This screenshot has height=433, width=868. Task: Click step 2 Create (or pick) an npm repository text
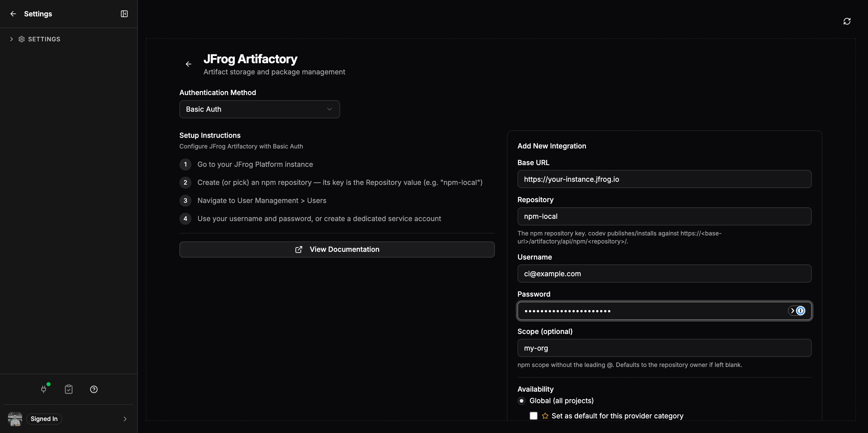[x=340, y=183]
